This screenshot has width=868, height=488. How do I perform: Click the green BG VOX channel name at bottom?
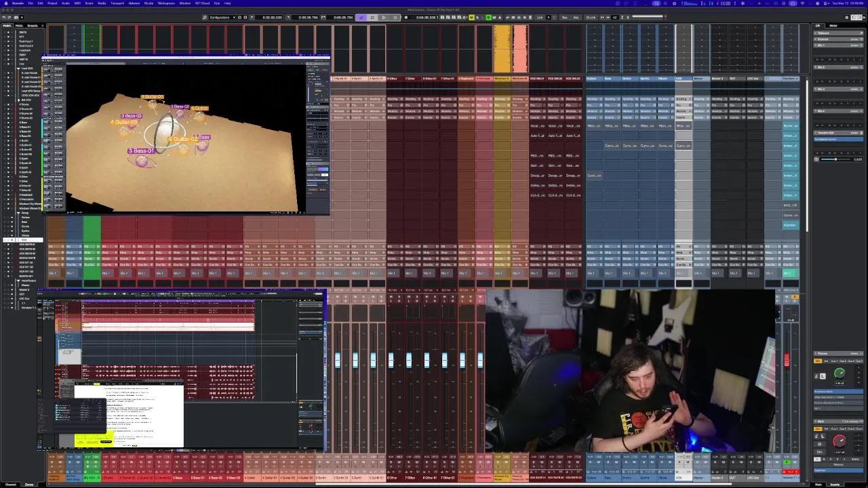click(x=92, y=478)
